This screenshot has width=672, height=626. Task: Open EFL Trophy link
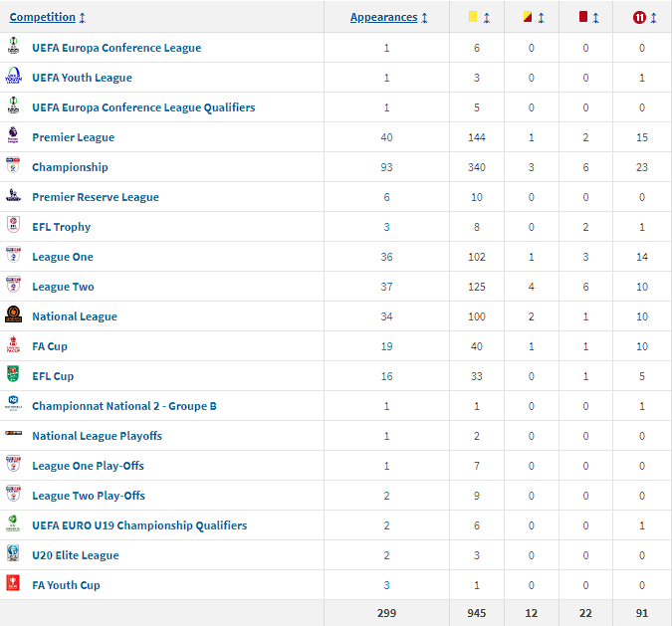coord(62,227)
